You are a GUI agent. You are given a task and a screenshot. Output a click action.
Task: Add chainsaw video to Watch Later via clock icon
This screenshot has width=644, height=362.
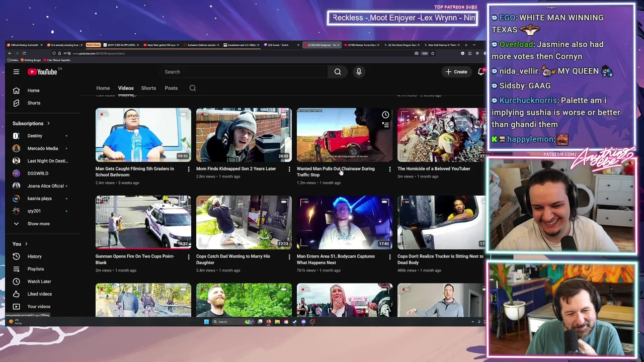385,115
